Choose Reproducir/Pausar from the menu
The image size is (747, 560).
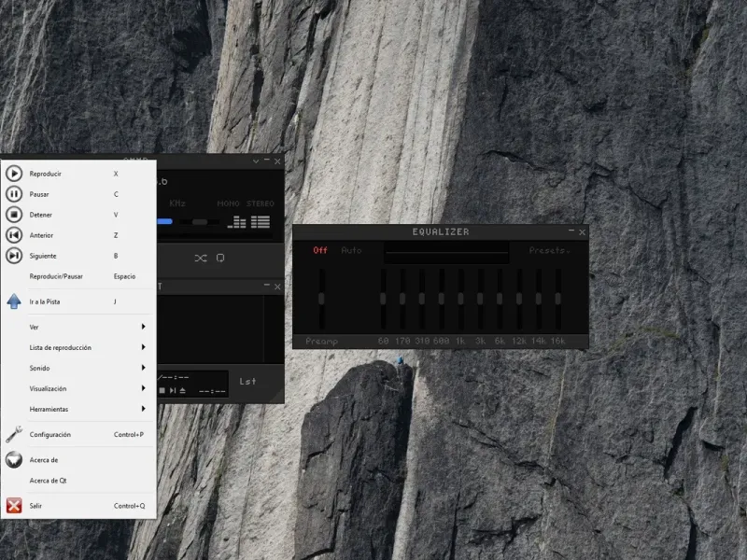[x=78, y=276]
